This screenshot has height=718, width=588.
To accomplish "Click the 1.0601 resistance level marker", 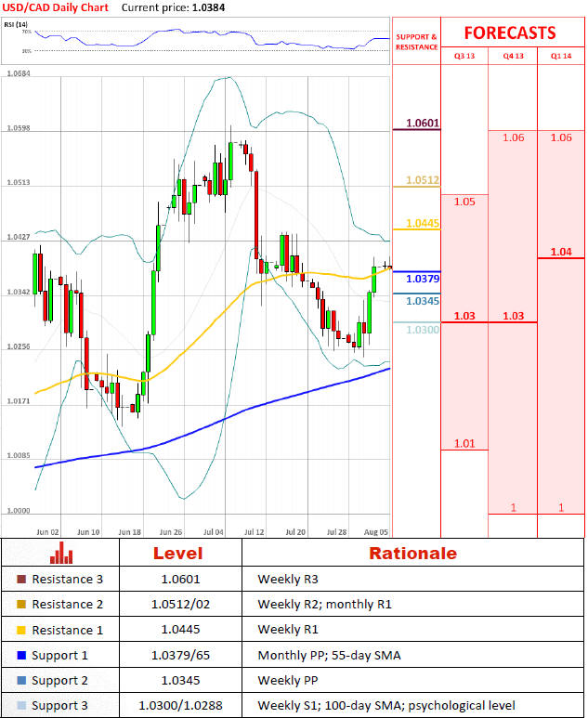I will [x=423, y=123].
